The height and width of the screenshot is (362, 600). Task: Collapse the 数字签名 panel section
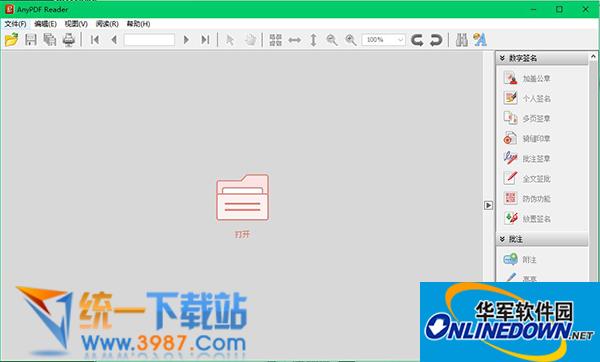(502, 58)
